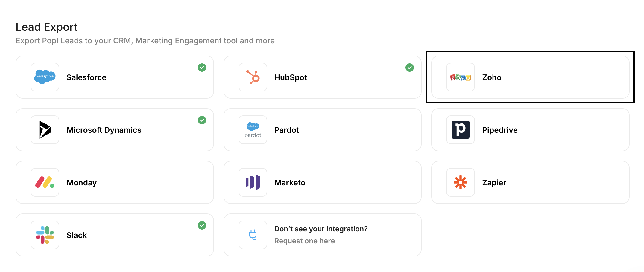This screenshot has width=644, height=272.
Task: Click the Pipedrive logo icon
Action: point(461,130)
